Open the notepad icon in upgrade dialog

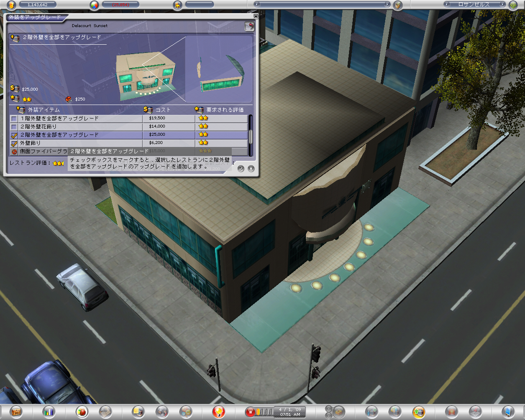pyautogui.click(x=249, y=27)
